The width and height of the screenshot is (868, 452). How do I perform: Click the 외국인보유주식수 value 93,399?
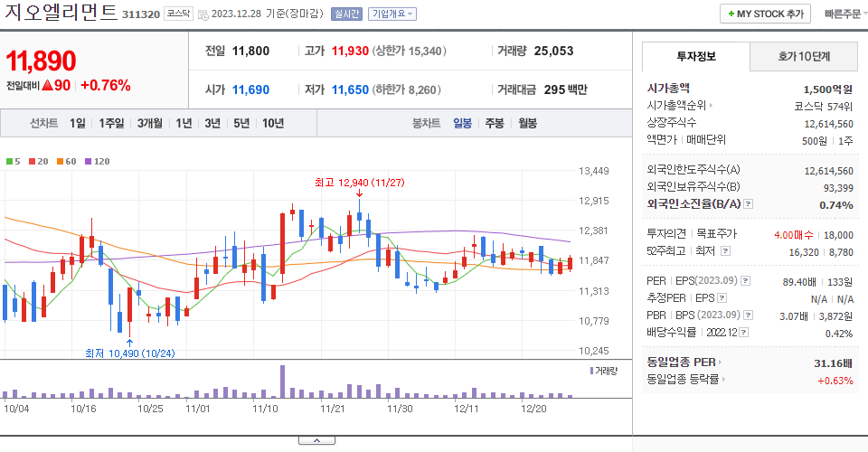click(x=838, y=188)
